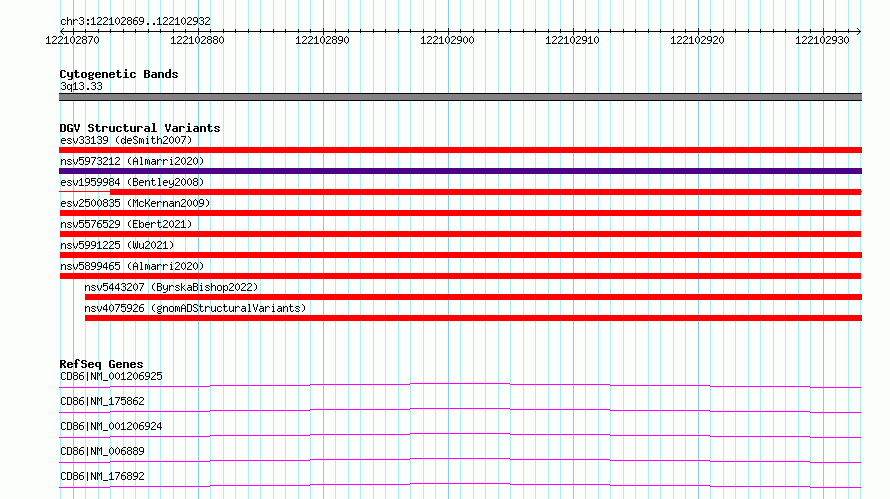Click ruler position label 122102870
Screen dimensions: 890x499
(x=72, y=40)
